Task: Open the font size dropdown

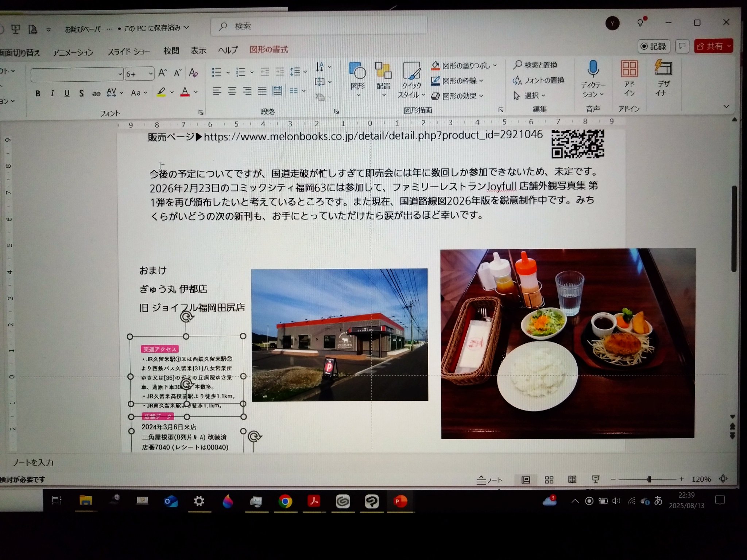Action: coord(151,74)
